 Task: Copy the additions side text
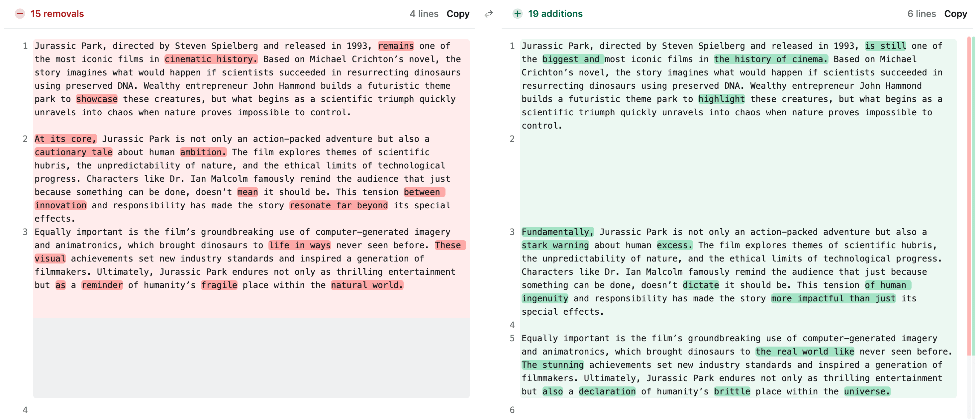tap(955, 14)
